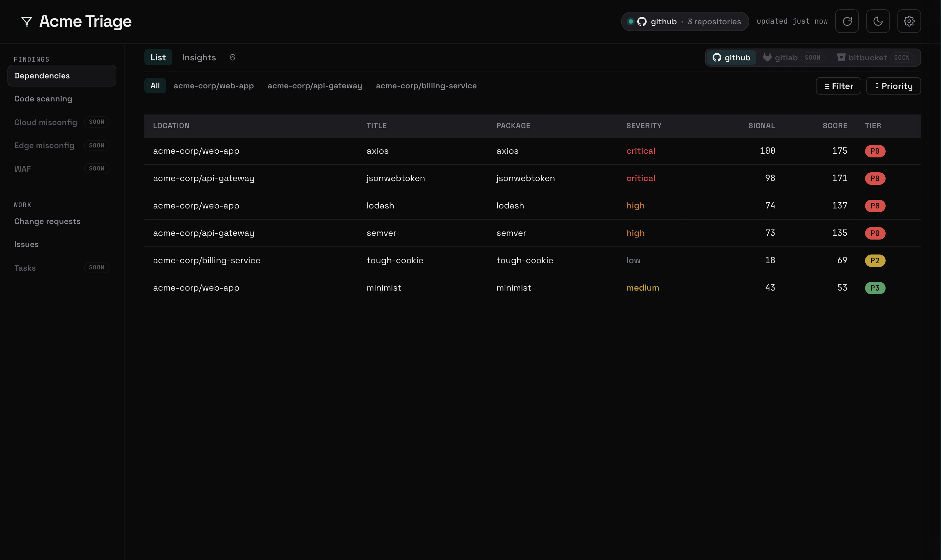The width and height of the screenshot is (941, 560).
Task: Click the TIER column header
Action: tap(873, 126)
